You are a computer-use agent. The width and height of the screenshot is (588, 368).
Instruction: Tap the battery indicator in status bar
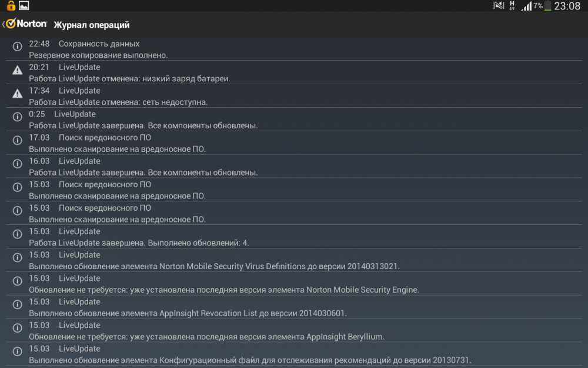coord(548,6)
